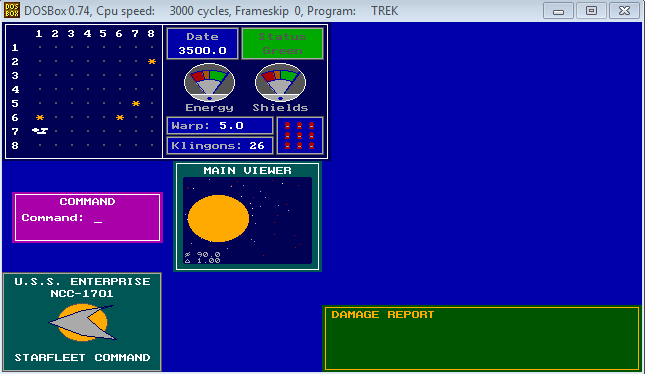The width and height of the screenshot is (645, 374).
Task: Click the Energy gauge dial
Action: (x=209, y=82)
